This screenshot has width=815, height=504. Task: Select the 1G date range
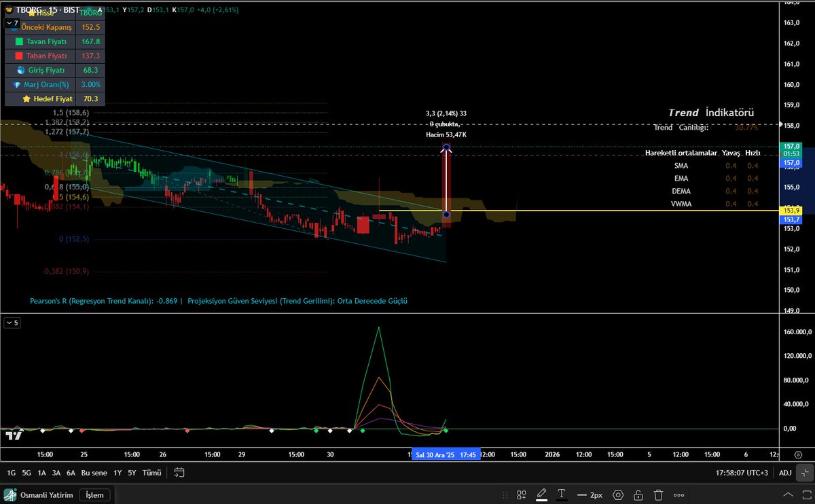coord(12,473)
